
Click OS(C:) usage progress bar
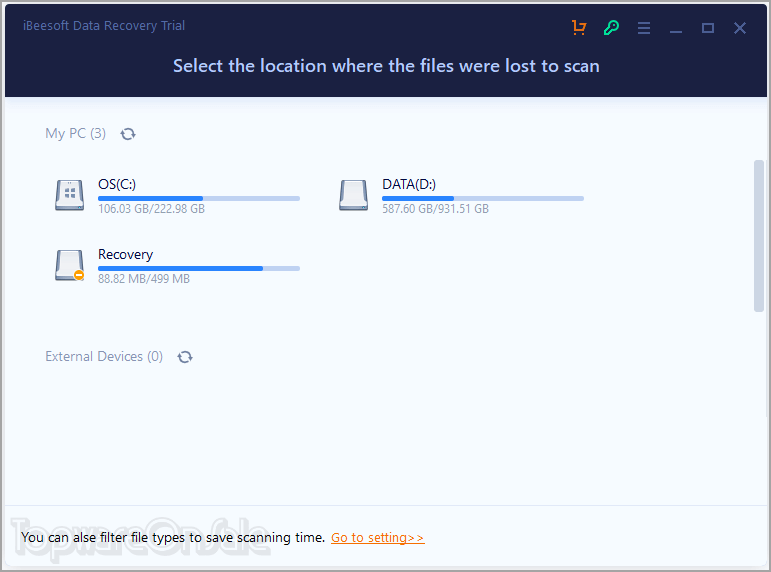199,199
